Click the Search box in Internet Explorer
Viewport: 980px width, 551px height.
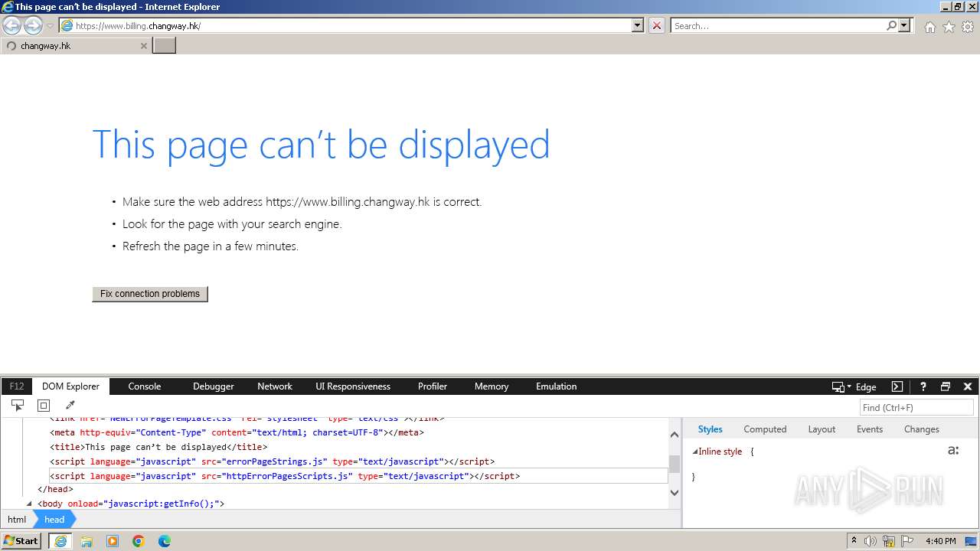779,25
